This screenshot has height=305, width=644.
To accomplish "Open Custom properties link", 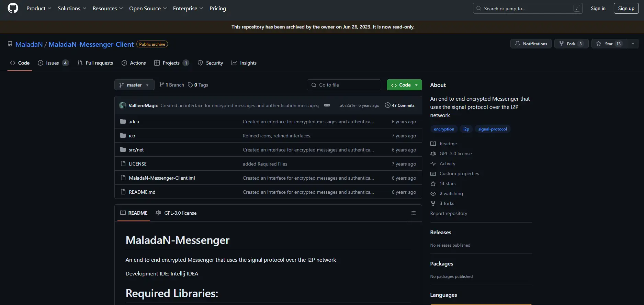I will [455, 173].
